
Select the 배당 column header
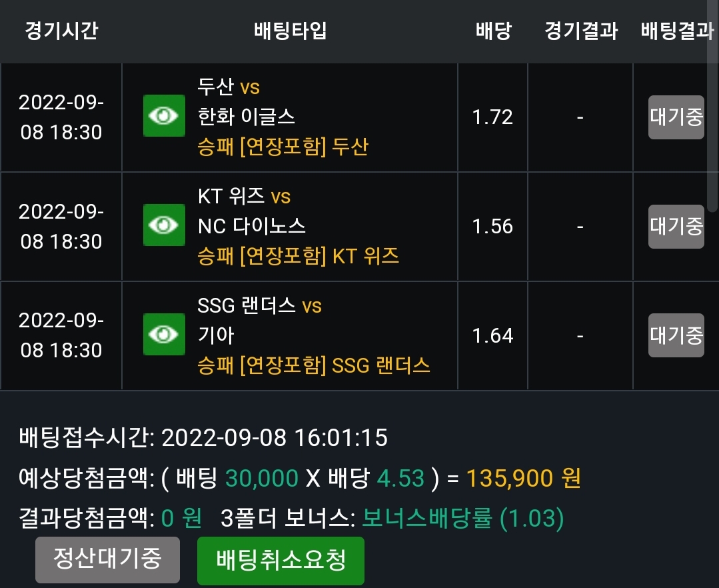493,31
